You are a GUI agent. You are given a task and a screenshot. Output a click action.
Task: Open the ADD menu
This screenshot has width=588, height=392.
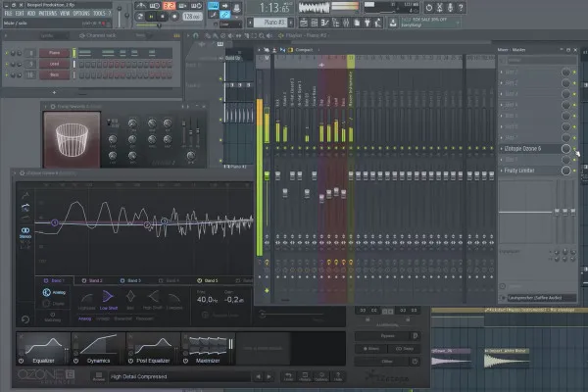[31, 13]
